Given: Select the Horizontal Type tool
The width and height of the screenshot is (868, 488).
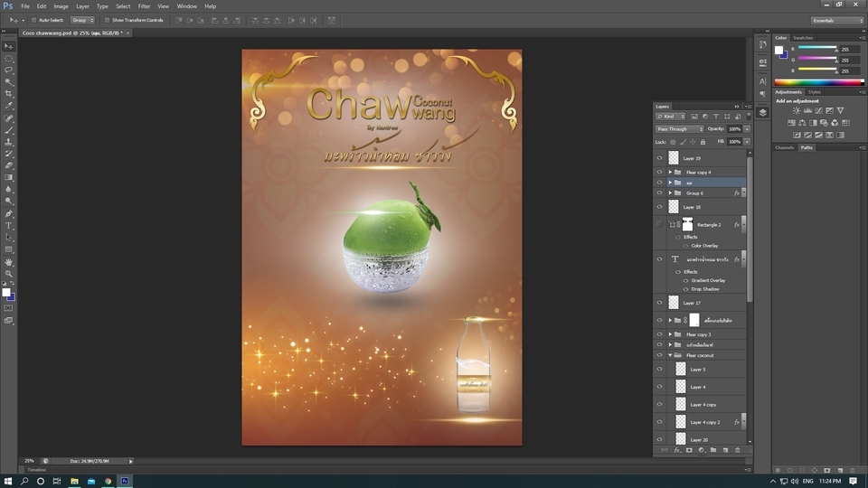Looking at the screenshot, I should point(8,226).
